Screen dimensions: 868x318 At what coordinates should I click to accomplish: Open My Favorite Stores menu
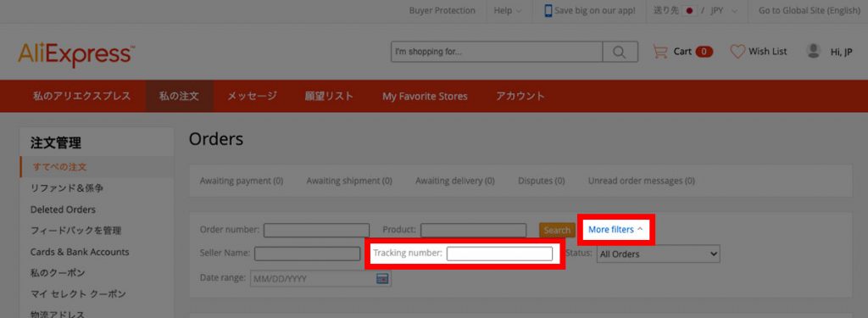[x=425, y=97]
